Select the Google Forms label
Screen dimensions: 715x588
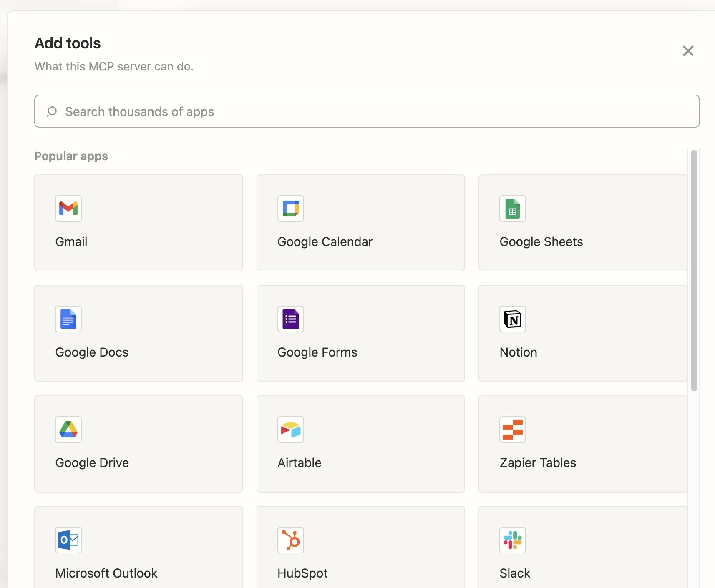(x=317, y=352)
